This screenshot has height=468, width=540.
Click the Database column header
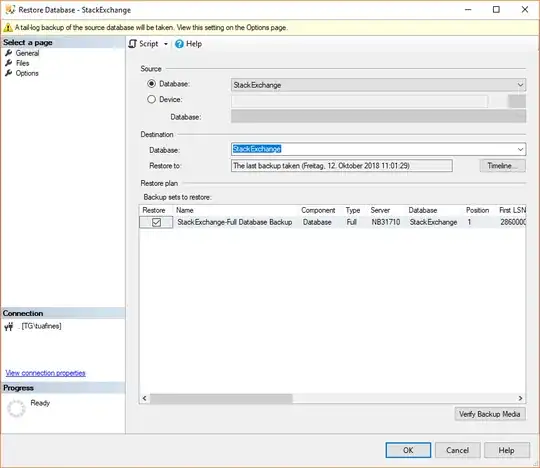[x=423, y=210]
